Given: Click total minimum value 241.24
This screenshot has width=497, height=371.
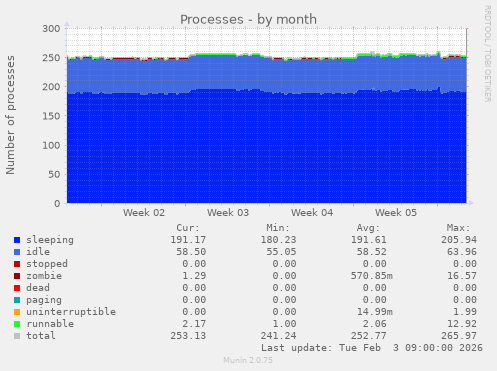Looking at the screenshot, I should click(x=278, y=336).
